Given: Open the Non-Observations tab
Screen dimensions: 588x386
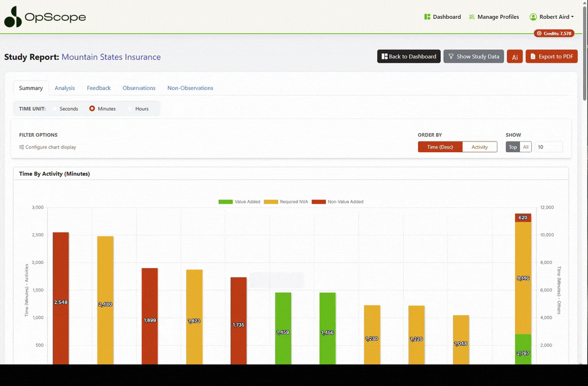Looking at the screenshot, I should click(190, 88).
